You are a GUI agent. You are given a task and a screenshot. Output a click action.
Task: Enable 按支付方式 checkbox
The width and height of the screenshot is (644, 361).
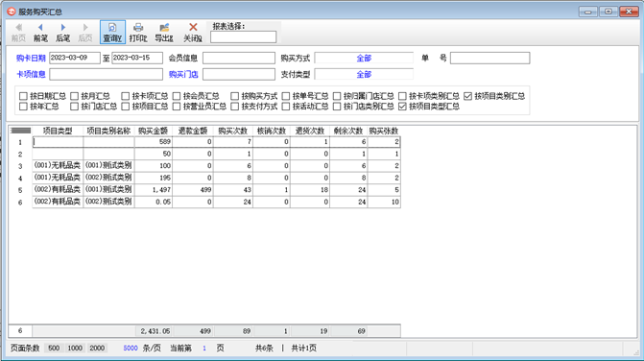[234, 107]
